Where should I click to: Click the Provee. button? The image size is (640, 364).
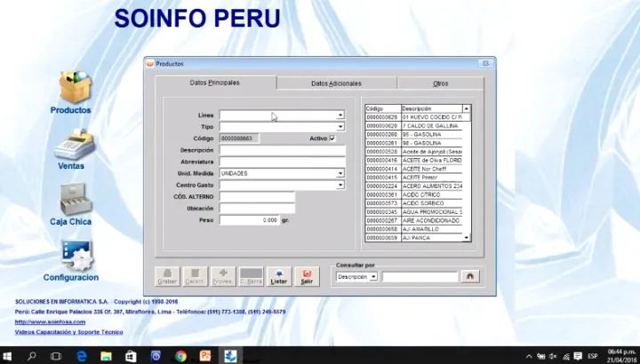[223, 276]
